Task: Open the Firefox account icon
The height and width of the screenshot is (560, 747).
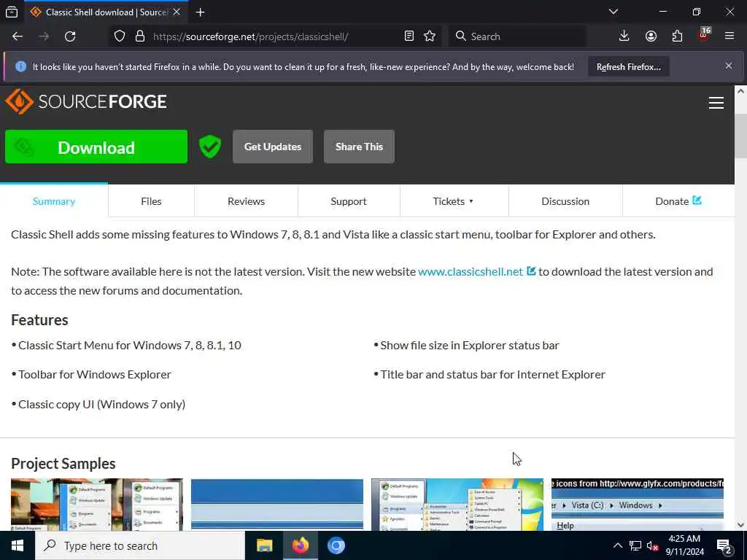Action: coord(651,36)
